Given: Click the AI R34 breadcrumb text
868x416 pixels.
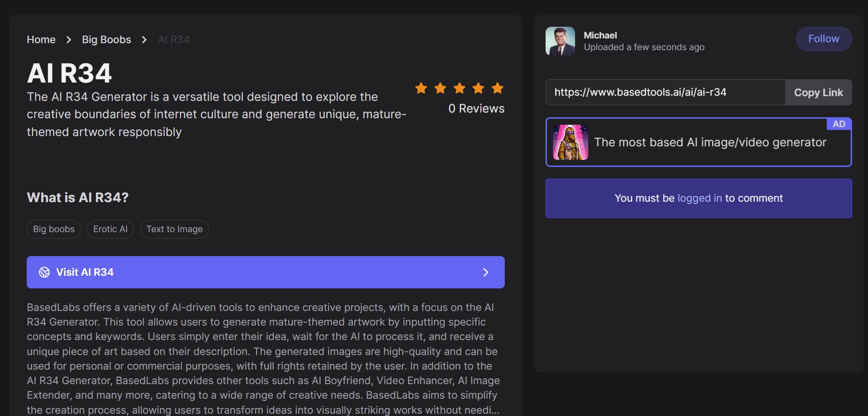Looking at the screenshot, I should (173, 39).
